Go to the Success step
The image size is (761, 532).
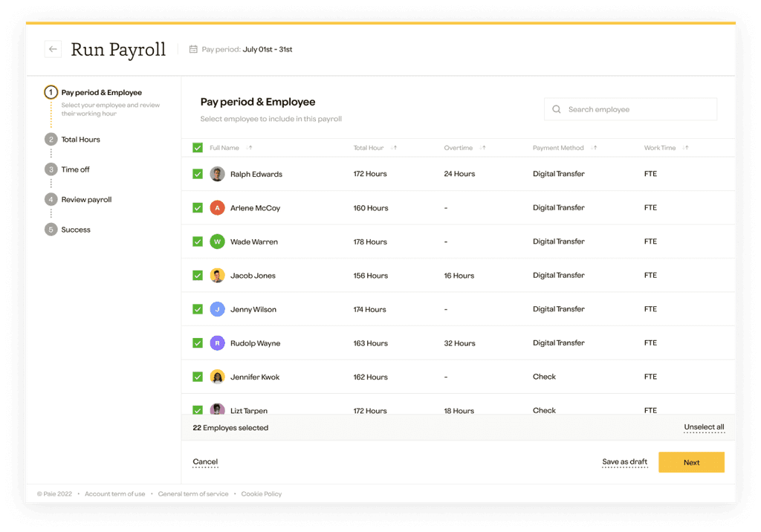pyautogui.click(x=51, y=229)
